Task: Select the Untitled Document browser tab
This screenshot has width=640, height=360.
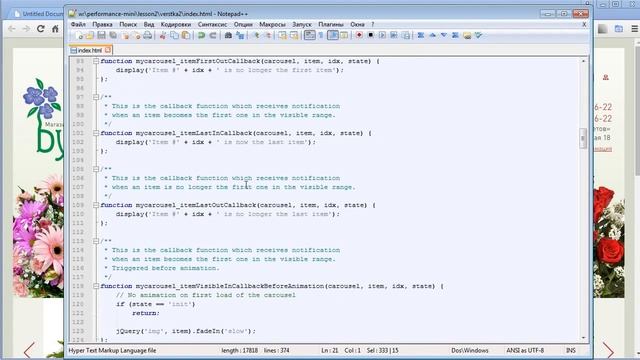Action: (x=39, y=13)
